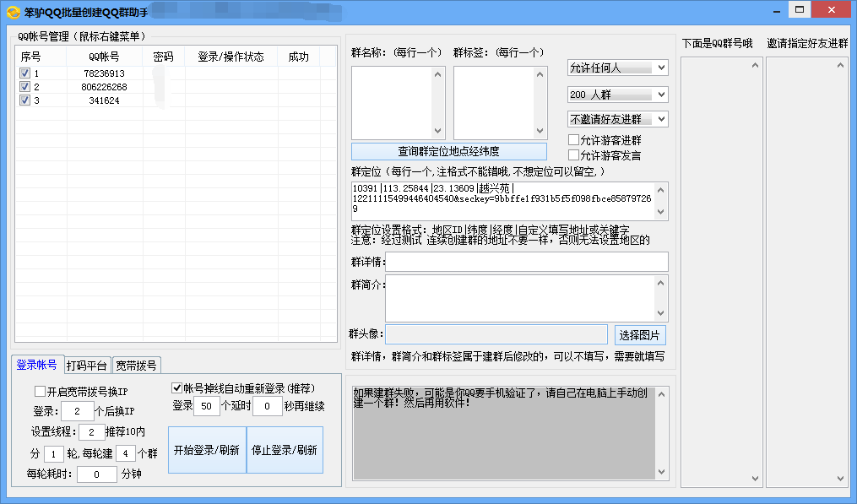Screen dimensions: 857x504
Task: Close the QQ group creator window
Action: click(832, 10)
